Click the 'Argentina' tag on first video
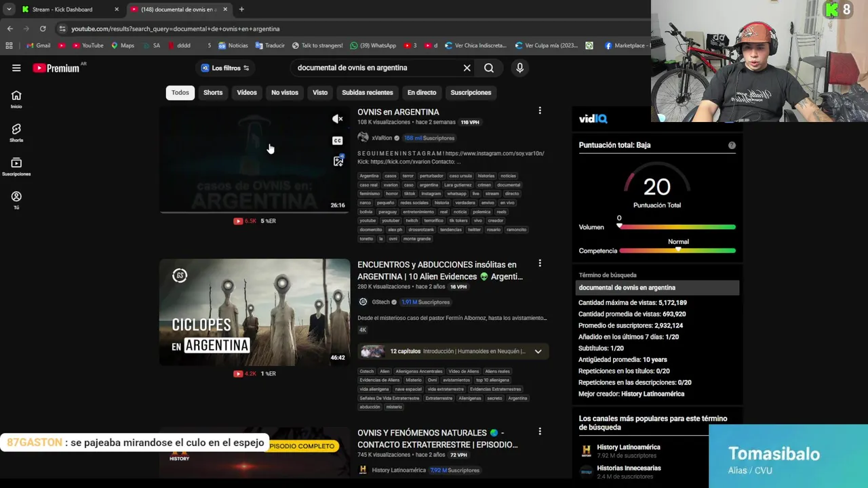The width and height of the screenshot is (868, 488). [369, 176]
